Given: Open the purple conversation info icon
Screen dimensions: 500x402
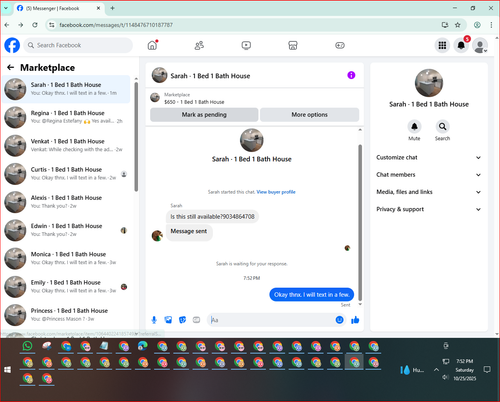Looking at the screenshot, I should (351, 75).
